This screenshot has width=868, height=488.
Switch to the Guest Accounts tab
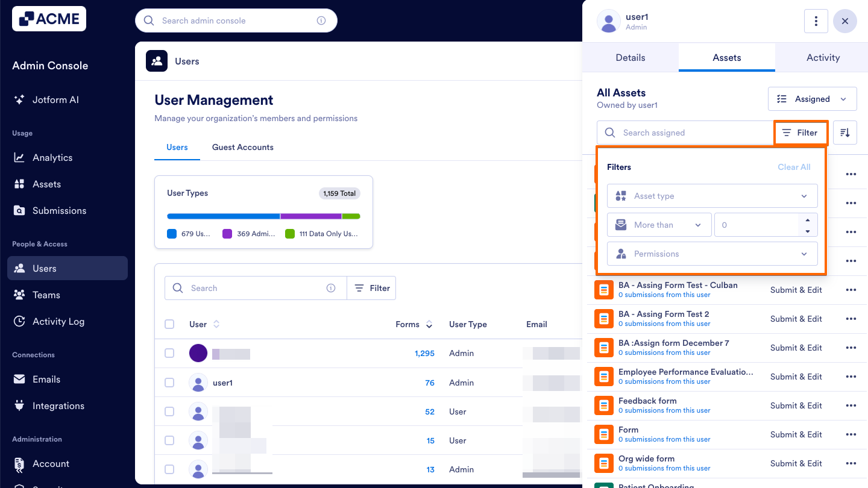pos(242,147)
